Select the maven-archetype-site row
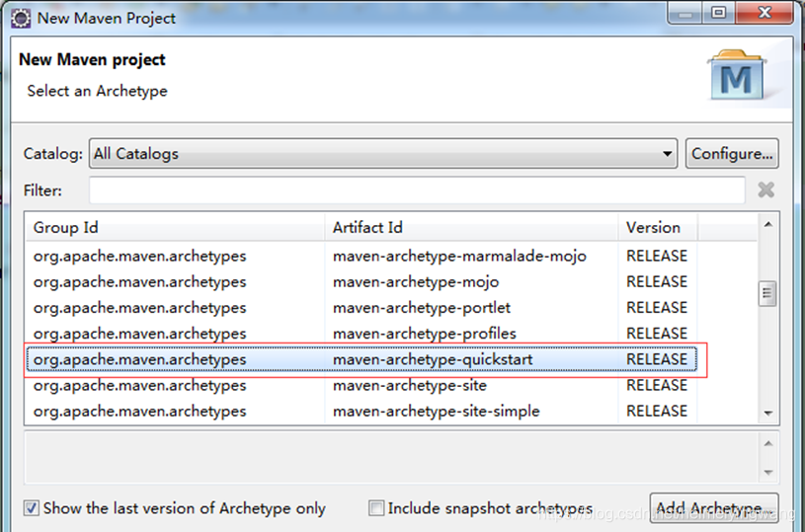The image size is (805, 532). (x=362, y=385)
